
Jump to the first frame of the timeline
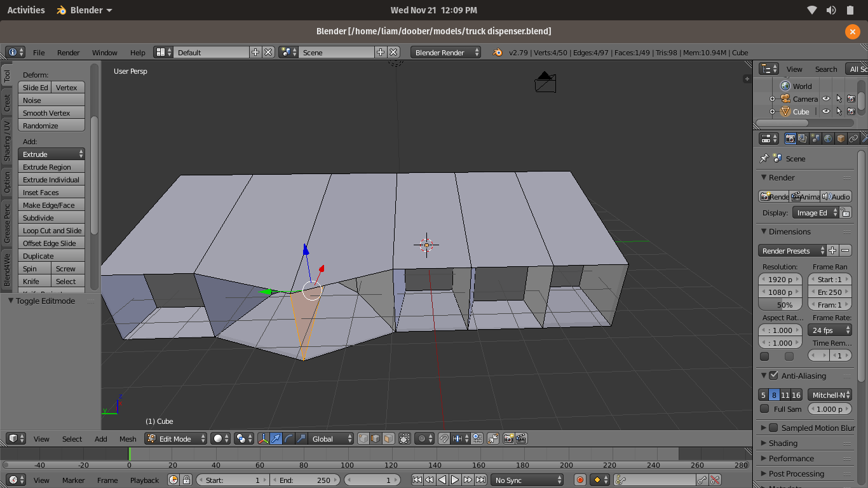(417, 480)
